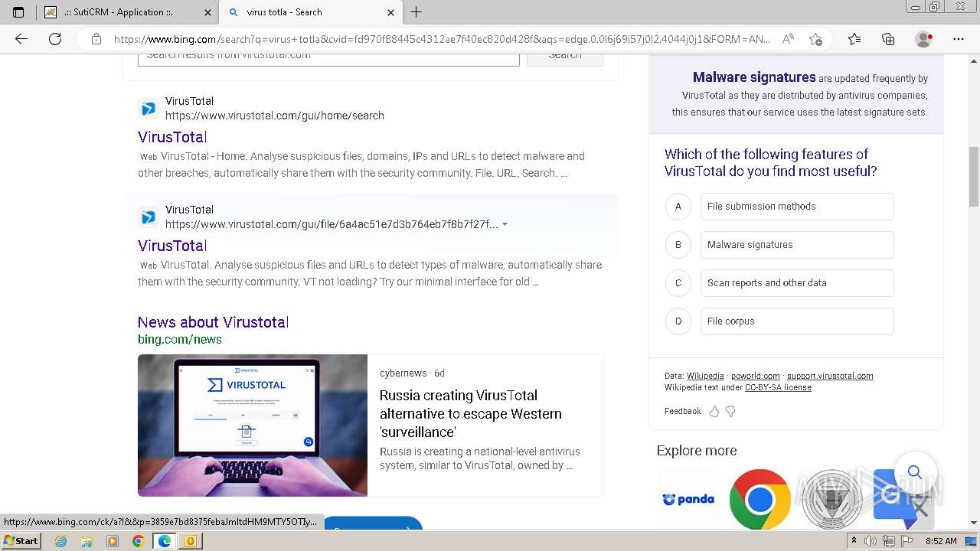Select poll option B circle
Viewport: 980px width, 551px height.
678,245
